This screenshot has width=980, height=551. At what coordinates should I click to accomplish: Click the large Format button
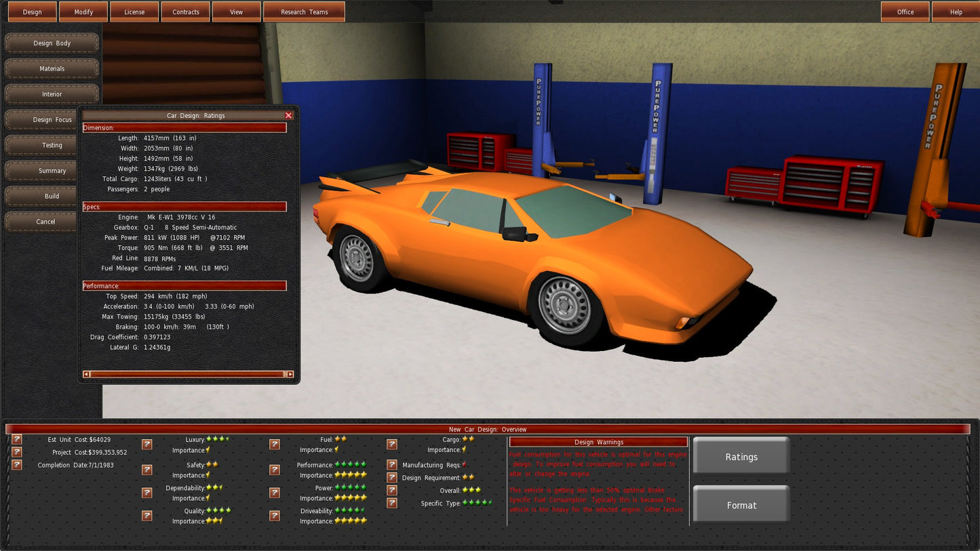741,505
